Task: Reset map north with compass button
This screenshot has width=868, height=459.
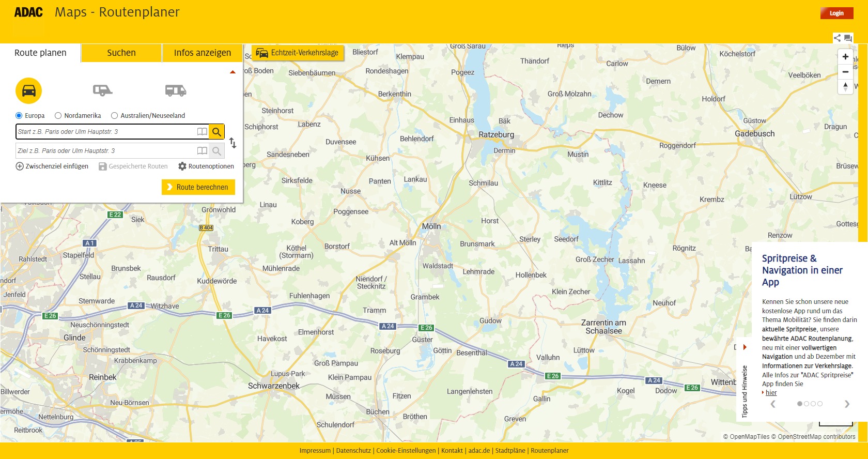Action: point(845,86)
